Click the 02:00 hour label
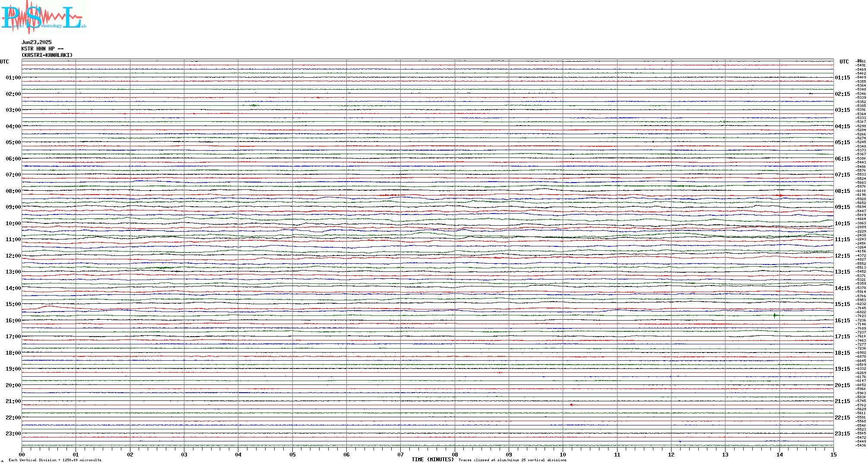This screenshot has height=466, width=868. pos(13,94)
